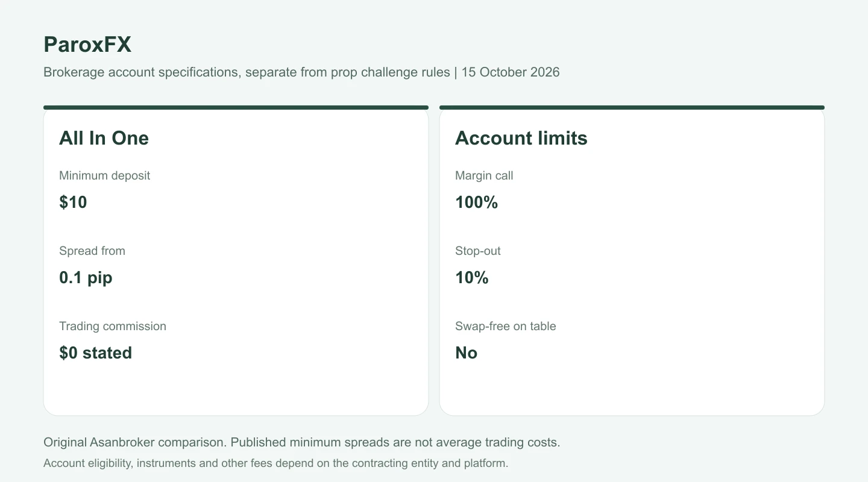The width and height of the screenshot is (868, 482).
Task: Click the No swap-free value
Action: coord(466,352)
